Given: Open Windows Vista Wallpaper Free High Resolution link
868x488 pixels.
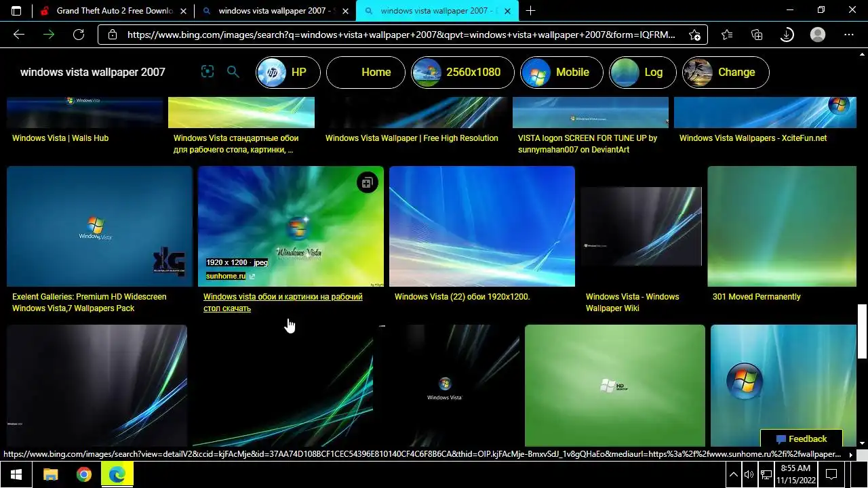Looking at the screenshot, I should tap(412, 138).
